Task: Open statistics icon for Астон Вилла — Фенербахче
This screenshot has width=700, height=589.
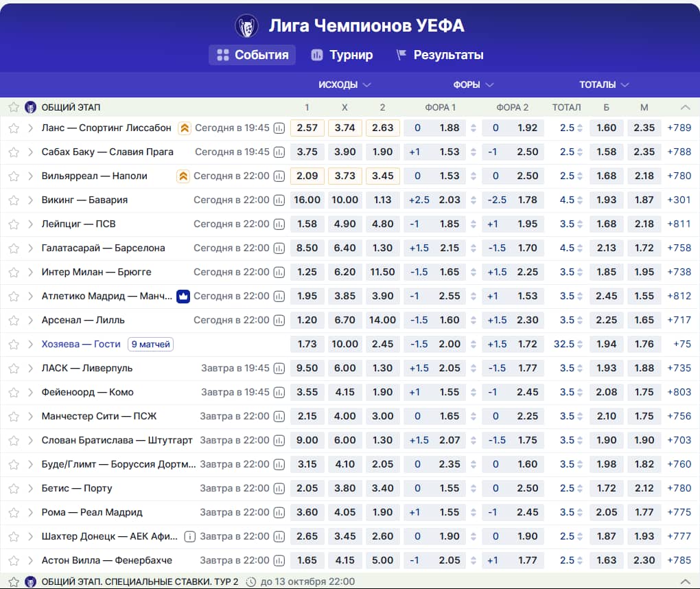Action: 279,560
